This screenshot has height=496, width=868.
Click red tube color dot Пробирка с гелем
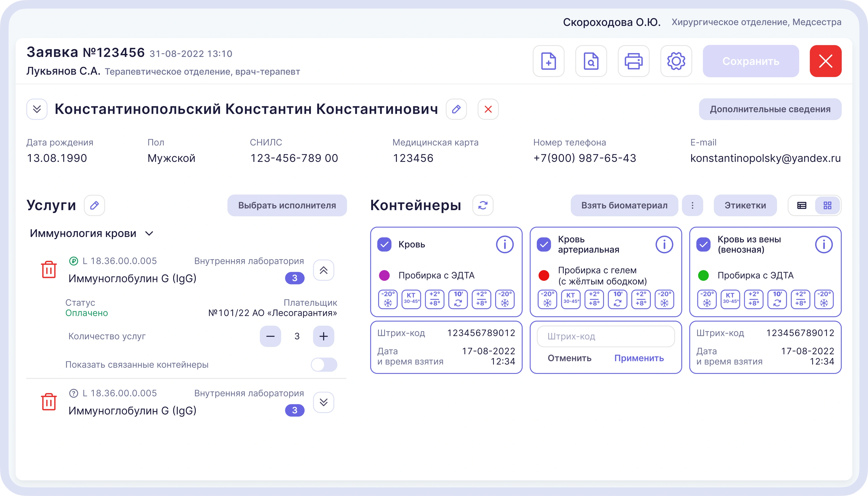(x=544, y=275)
